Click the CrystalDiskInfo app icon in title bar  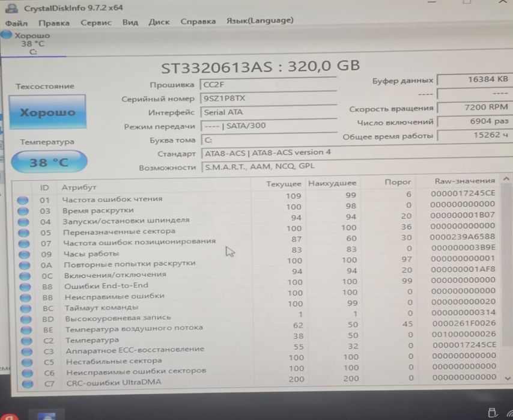tap(11, 8)
